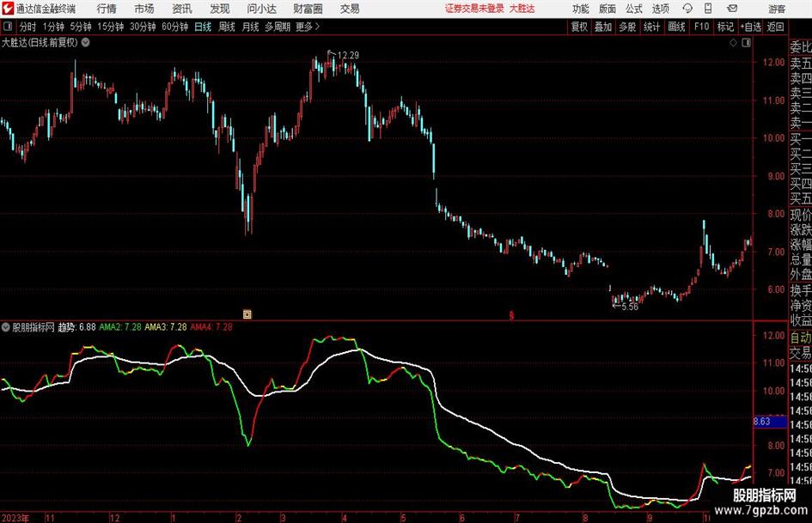Click the 证券交易未登录 login link

point(474,9)
